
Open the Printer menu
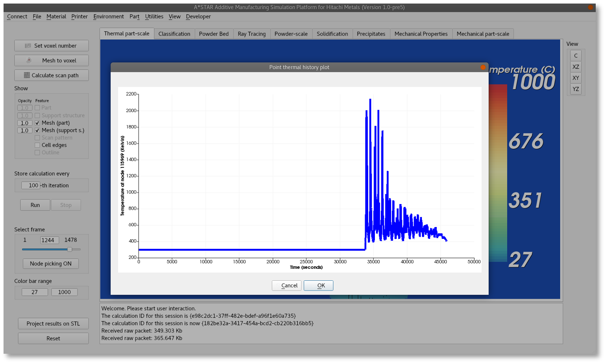tap(79, 17)
